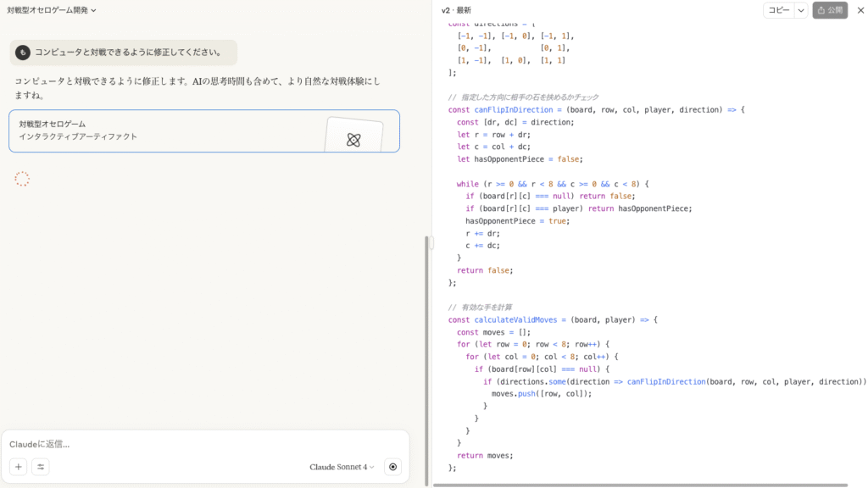Click the code line 'return moves;'

pyautogui.click(x=485, y=455)
